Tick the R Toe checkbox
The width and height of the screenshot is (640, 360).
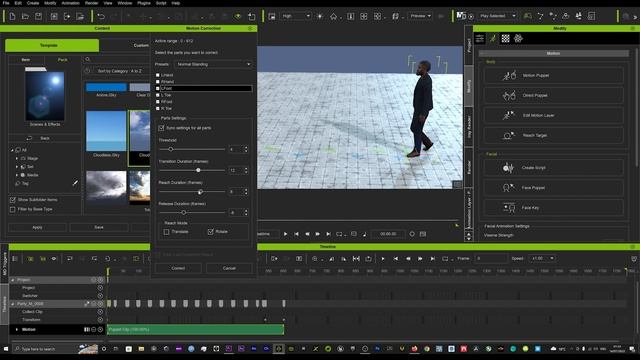coord(158,109)
